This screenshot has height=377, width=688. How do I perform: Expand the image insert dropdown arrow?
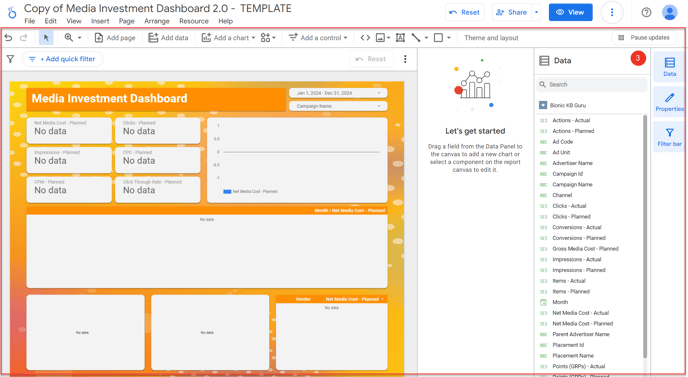389,38
